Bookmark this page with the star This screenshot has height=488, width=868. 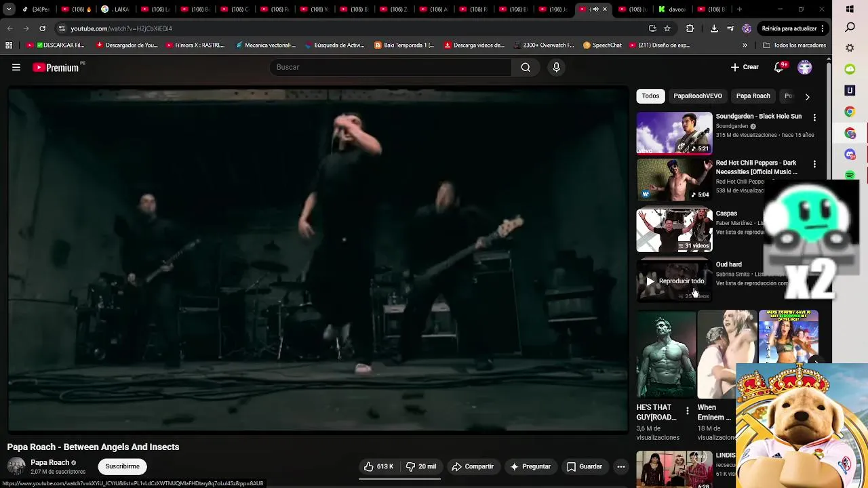tap(667, 28)
